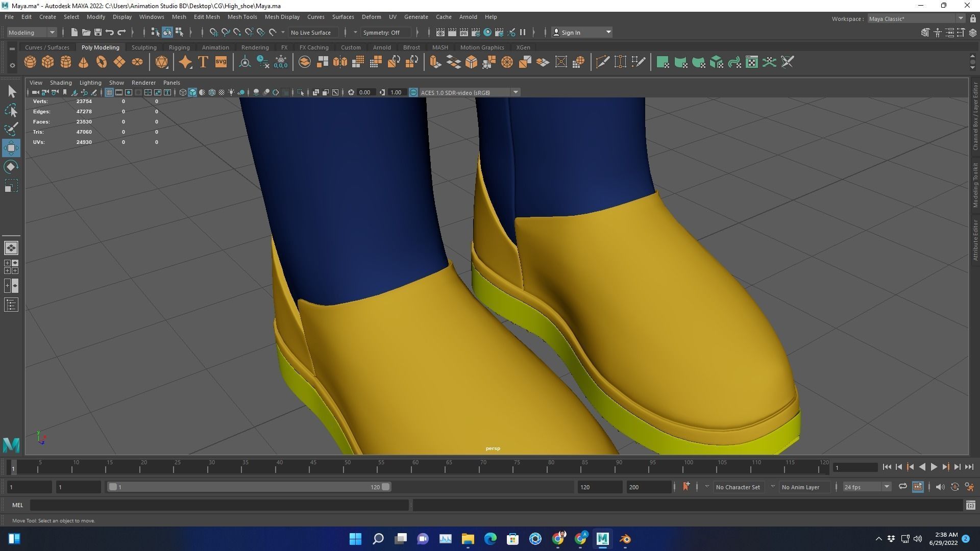Open the Script Editor icon
Screen dimensions: 980x551
(x=970, y=505)
